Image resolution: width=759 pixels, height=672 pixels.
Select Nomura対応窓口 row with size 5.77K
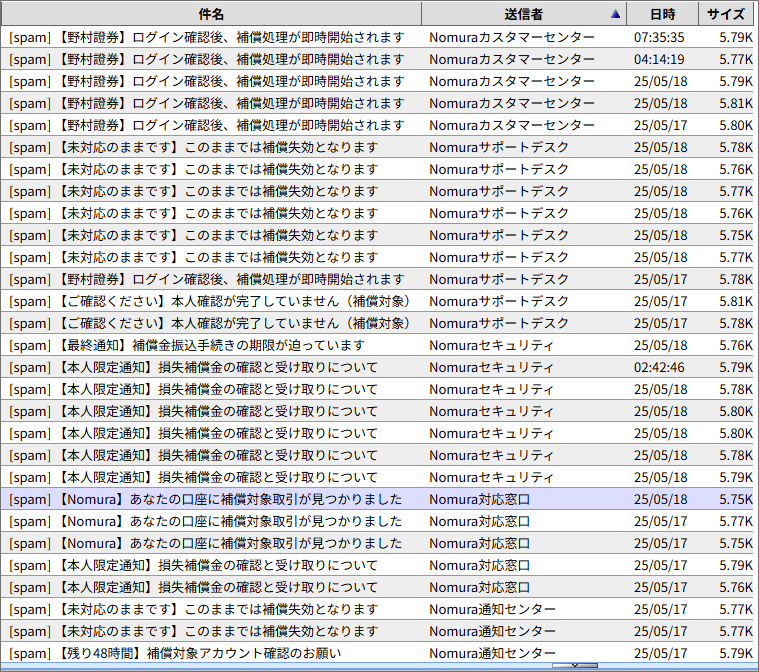(x=377, y=521)
